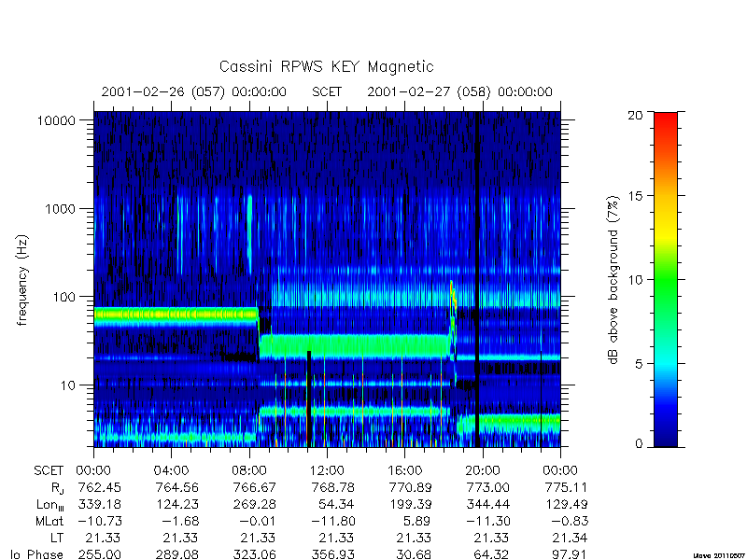
Task: Click the 20:00 time tick label
Action: (x=483, y=471)
